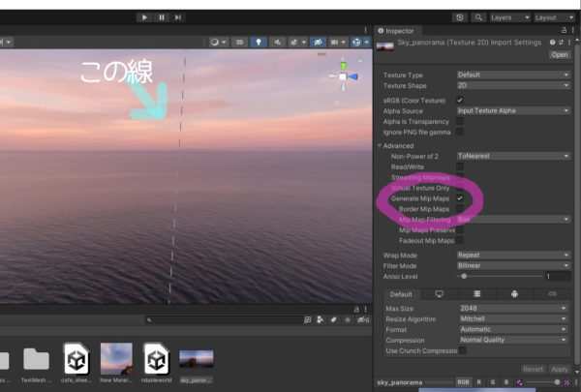The height and width of the screenshot is (392, 581).
Task: Open the cafe_shee scene asset
Action: [x=76, y=363]
